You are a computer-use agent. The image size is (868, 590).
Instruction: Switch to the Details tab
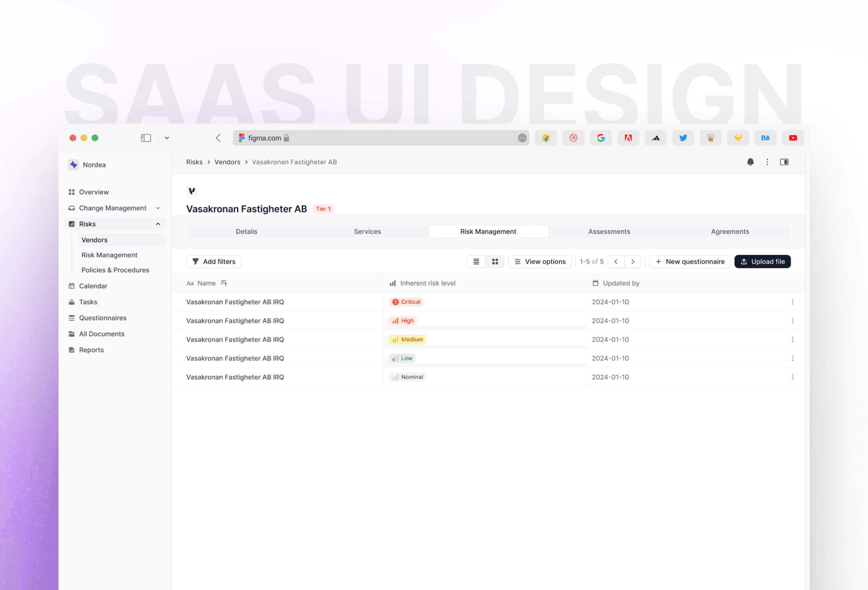(x=246, y=231)
